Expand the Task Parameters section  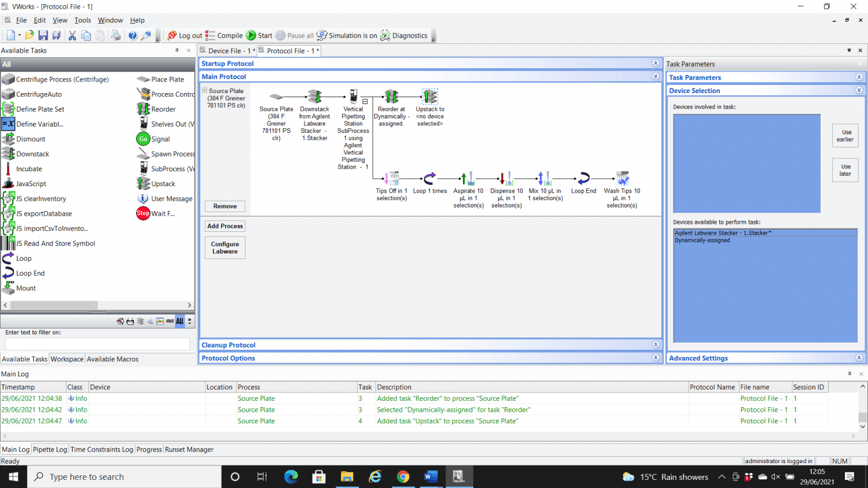859,77
